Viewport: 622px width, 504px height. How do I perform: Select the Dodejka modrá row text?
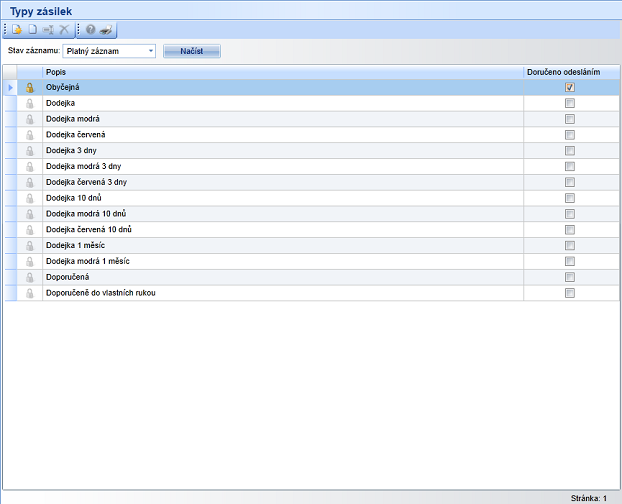[73, 119]
